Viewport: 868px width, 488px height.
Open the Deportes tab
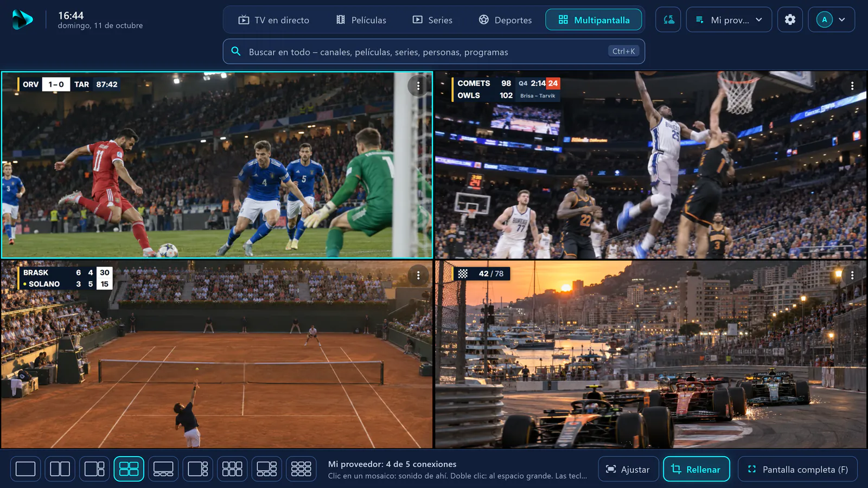tap(505, 20)
